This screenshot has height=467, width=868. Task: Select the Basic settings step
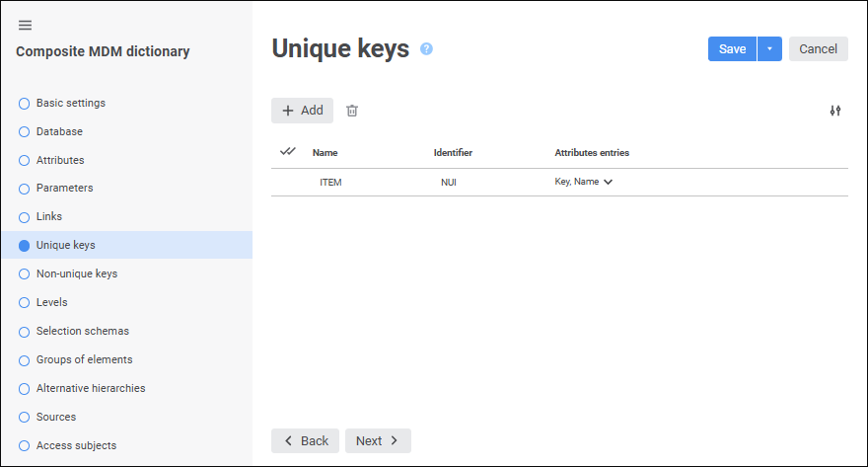[70, 103]
